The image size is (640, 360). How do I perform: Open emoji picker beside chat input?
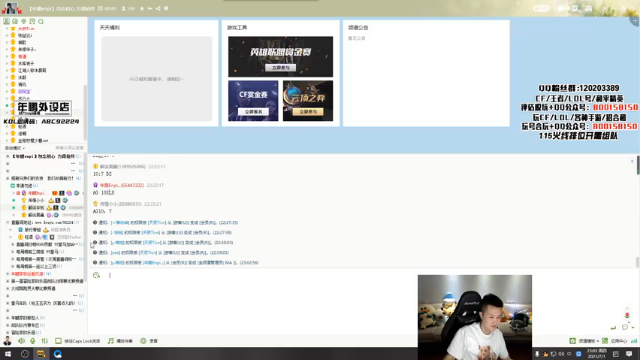click(96, 275)
